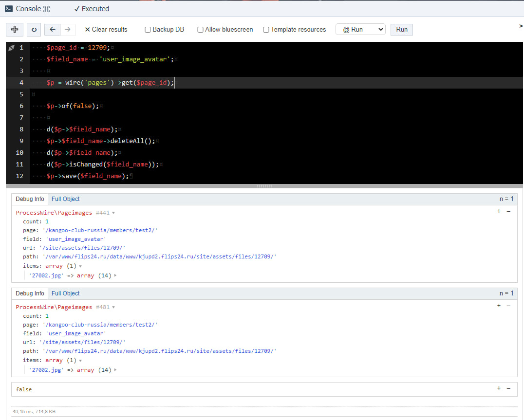Screen dimensions: 524x420
Task: Select Debug Info tab in first result
Action: 30,199
